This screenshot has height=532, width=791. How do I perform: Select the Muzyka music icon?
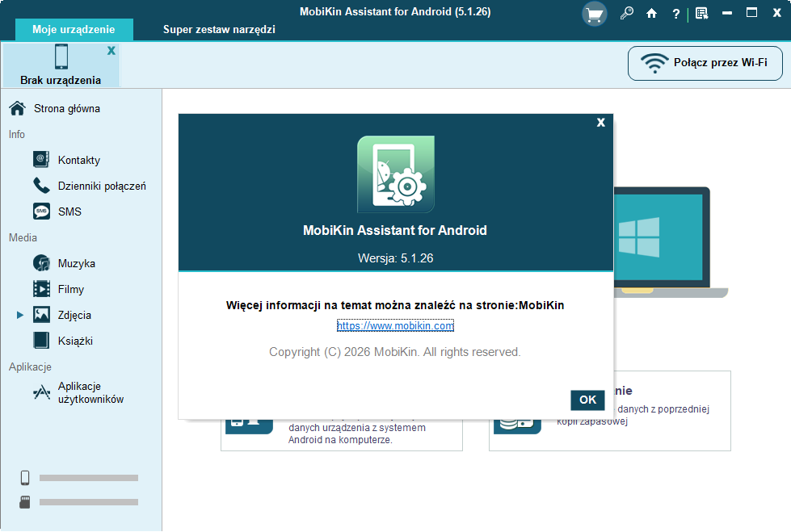[x=41, y=262]
